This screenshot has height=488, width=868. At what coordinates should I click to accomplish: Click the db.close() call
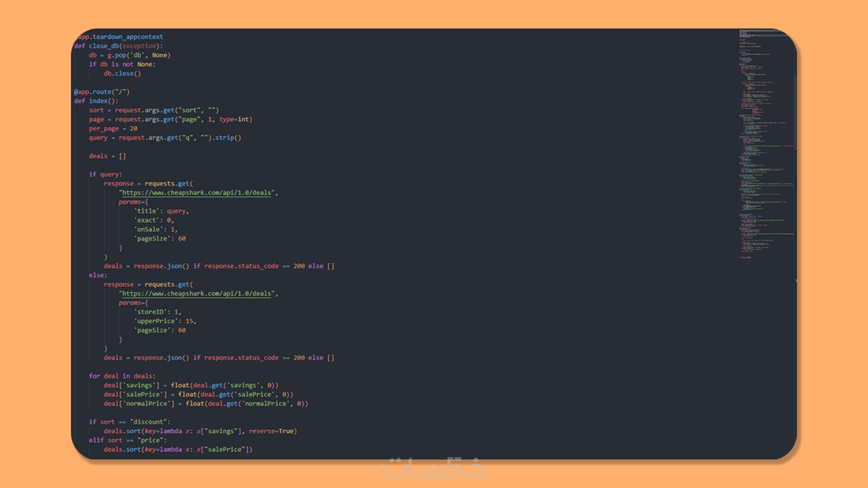pos(122,74)
